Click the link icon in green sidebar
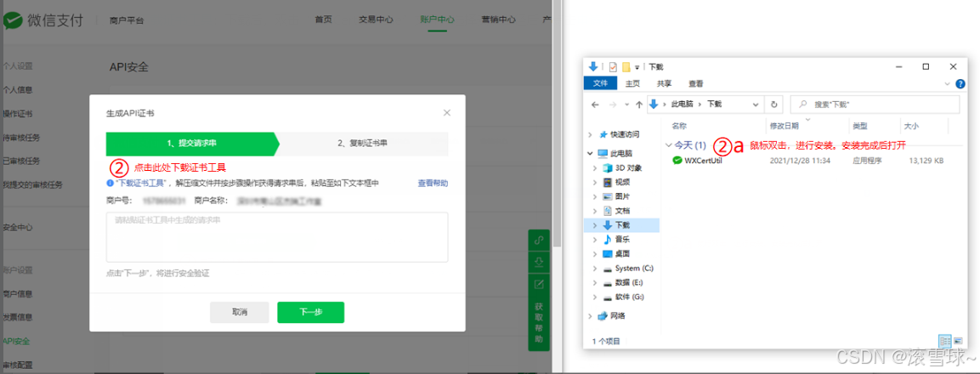This screenshot has width=980, height=374. 539,241
